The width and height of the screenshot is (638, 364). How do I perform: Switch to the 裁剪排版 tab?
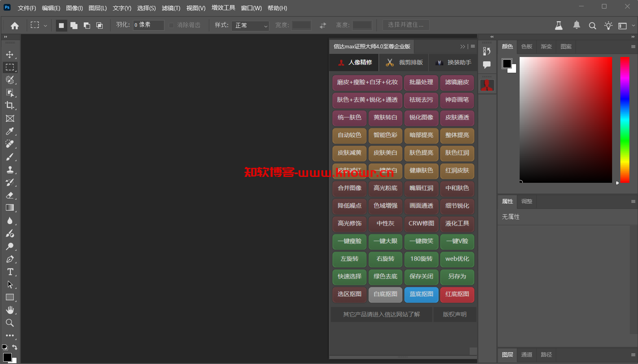405,63
